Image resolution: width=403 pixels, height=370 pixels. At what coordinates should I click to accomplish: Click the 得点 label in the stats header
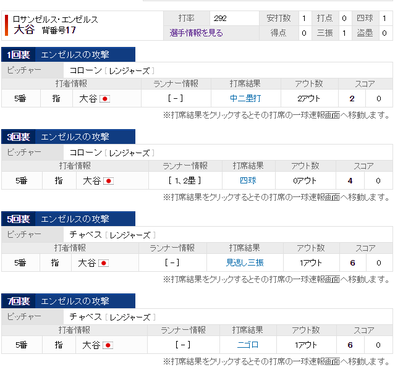pos(278,33)
